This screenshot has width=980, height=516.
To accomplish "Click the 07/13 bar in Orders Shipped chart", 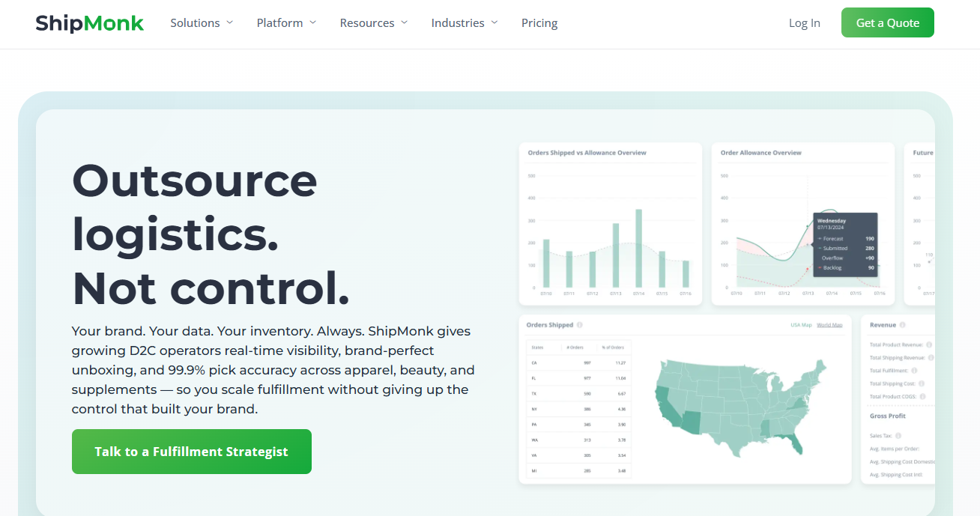I will pyautogui.click(x=616, y=255).
